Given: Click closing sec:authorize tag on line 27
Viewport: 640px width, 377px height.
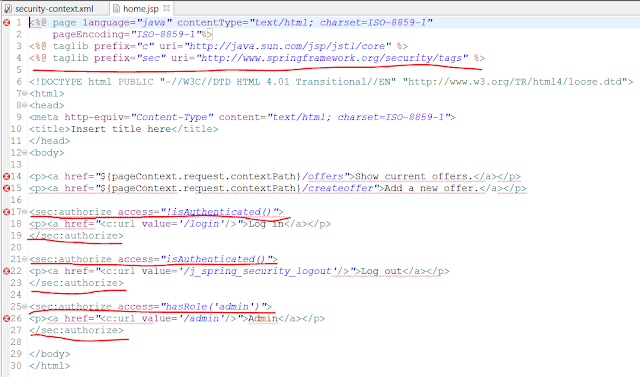Looking at the screenshot, I should point(76,330).
